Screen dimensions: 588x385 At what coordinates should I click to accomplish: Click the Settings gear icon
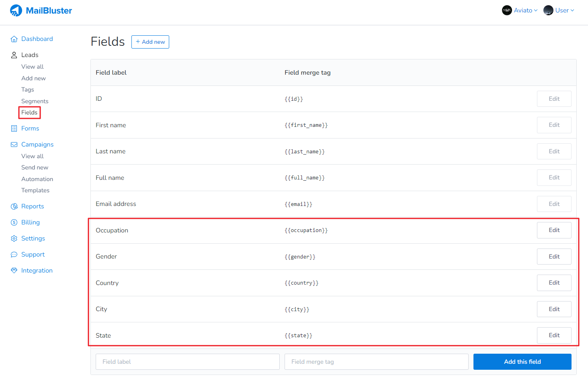[x=14, y=238]
